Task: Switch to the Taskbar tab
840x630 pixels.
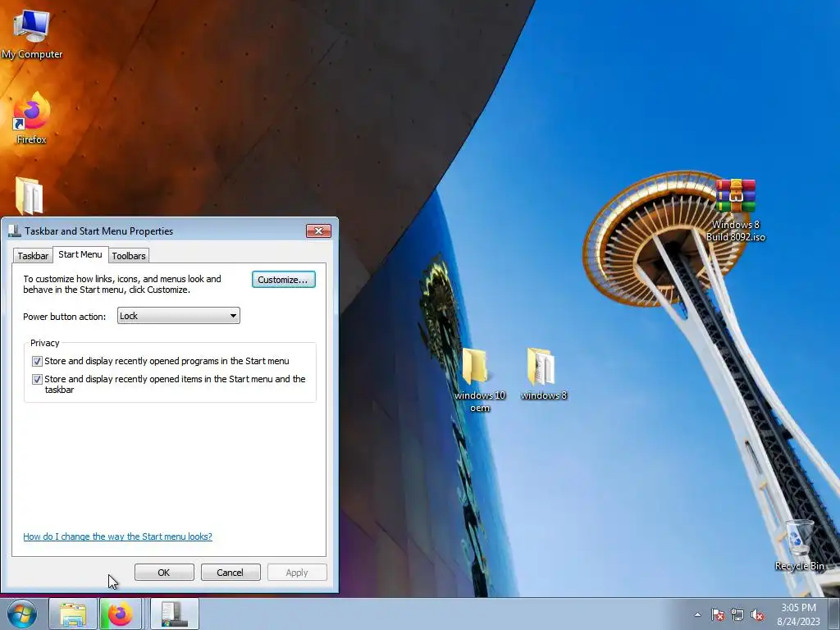Action: click(33, 256)
